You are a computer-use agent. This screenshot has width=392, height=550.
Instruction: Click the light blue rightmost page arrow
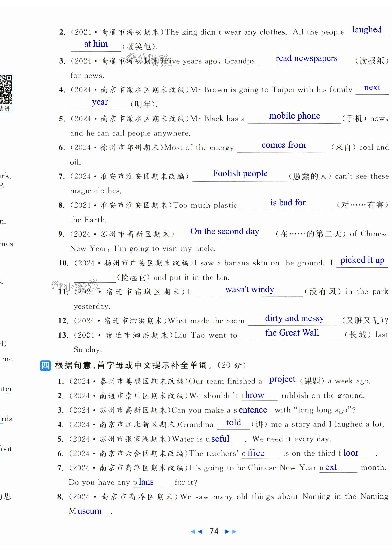[x=234, y=531]
